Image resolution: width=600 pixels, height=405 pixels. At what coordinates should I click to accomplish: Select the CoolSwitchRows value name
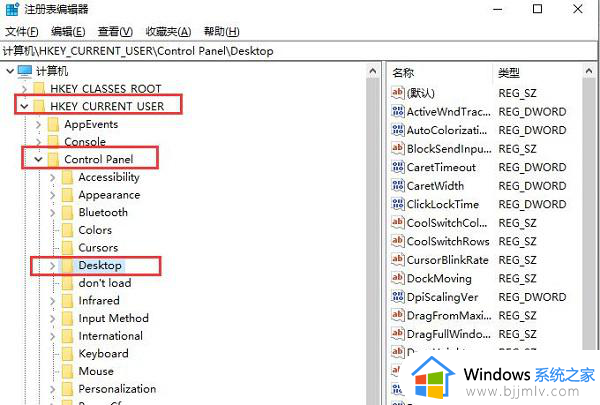(x=448, y=241)
